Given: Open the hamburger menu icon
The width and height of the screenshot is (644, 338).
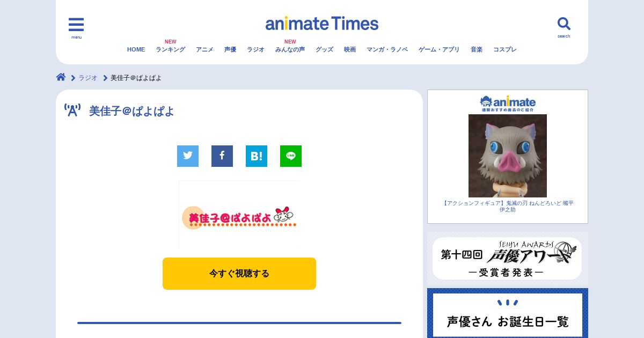Looking at the screenshot, I should (76, 25).
